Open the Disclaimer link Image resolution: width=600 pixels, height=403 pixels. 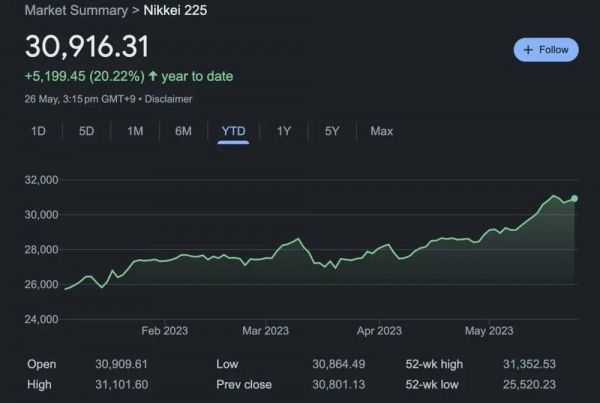168,99
